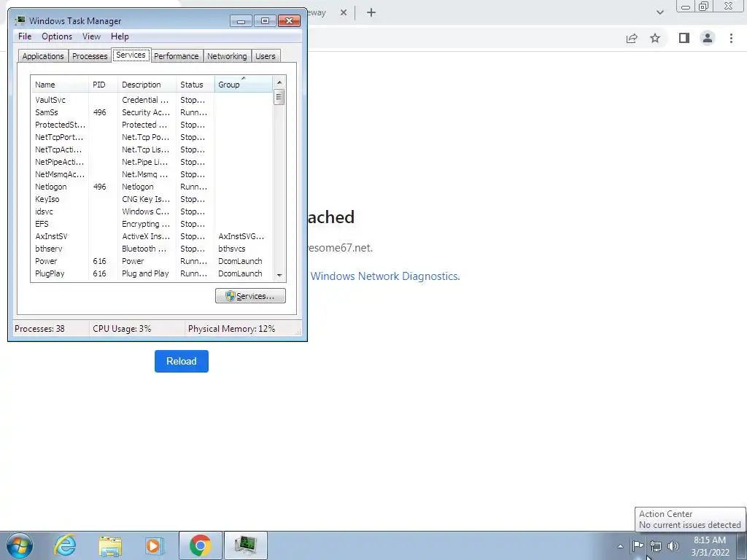Screen dimensions: 747x560
Task: Select the Netlogon service name
Action: tap(50, 187)
